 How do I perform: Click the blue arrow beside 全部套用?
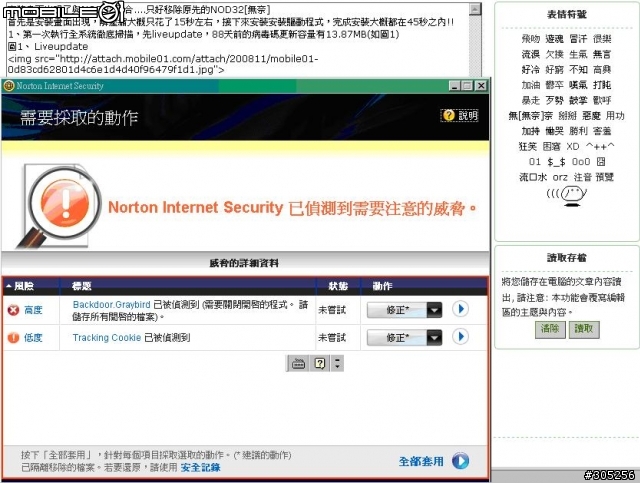tap(460, 461)
